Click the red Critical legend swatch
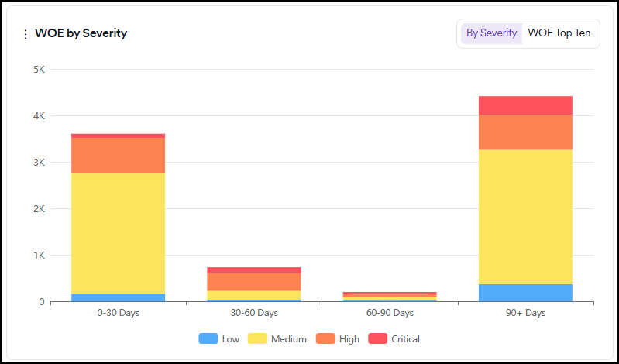Image resolution: width=619 pixels, height=364 pixels. [x=378, y=338]
